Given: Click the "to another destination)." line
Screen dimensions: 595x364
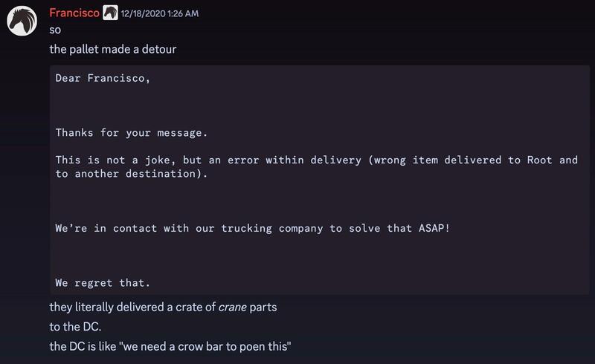Looking at the screenshot, I should 131,174.
